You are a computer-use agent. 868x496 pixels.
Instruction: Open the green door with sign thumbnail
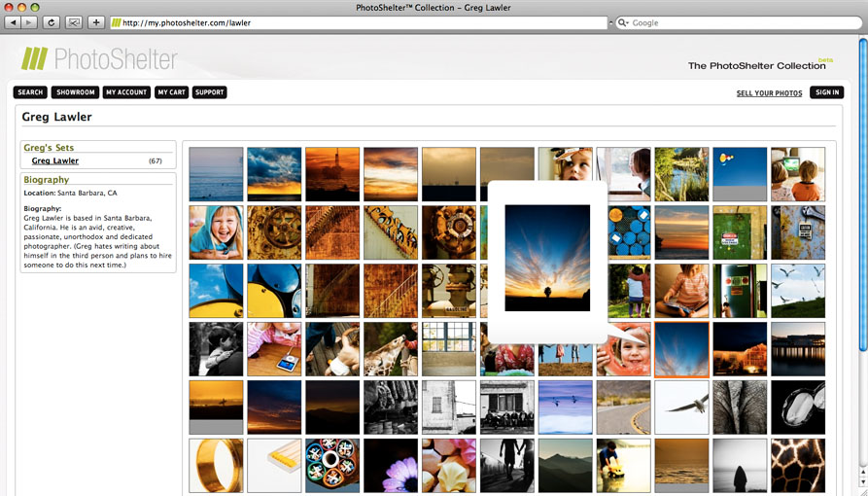[740, 232]
